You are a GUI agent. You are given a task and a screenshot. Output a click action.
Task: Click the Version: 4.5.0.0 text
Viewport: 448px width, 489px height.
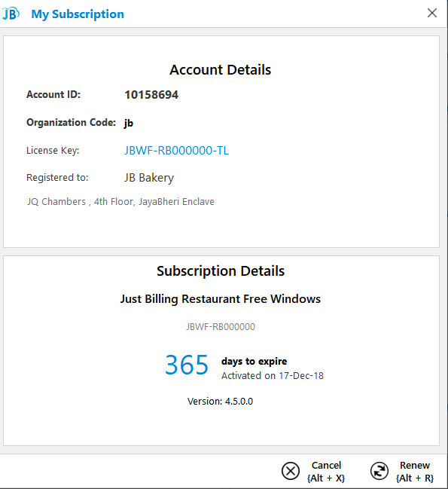[x=221, y=402]
